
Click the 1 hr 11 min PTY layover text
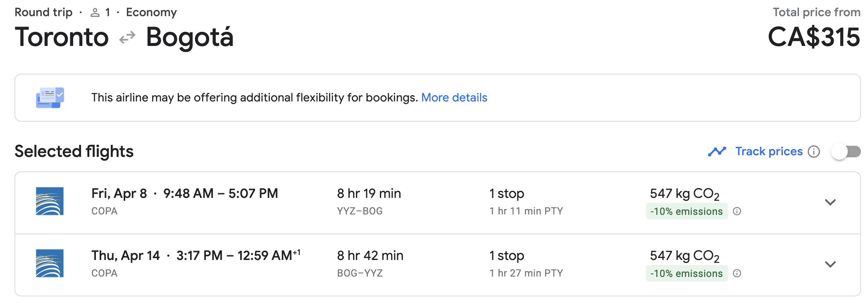click(526, 211)
